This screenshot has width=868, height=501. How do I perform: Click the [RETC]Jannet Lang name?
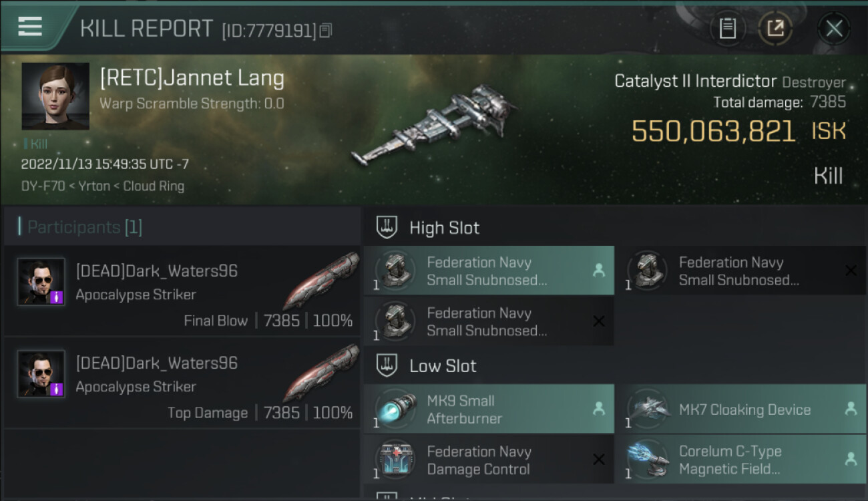192,78
